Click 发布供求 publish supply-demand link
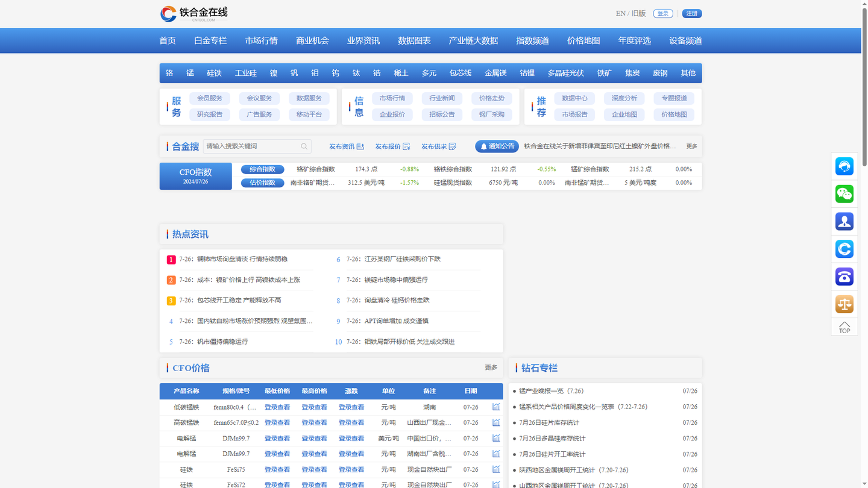This screenshot has width=868, height=488. 439,146
